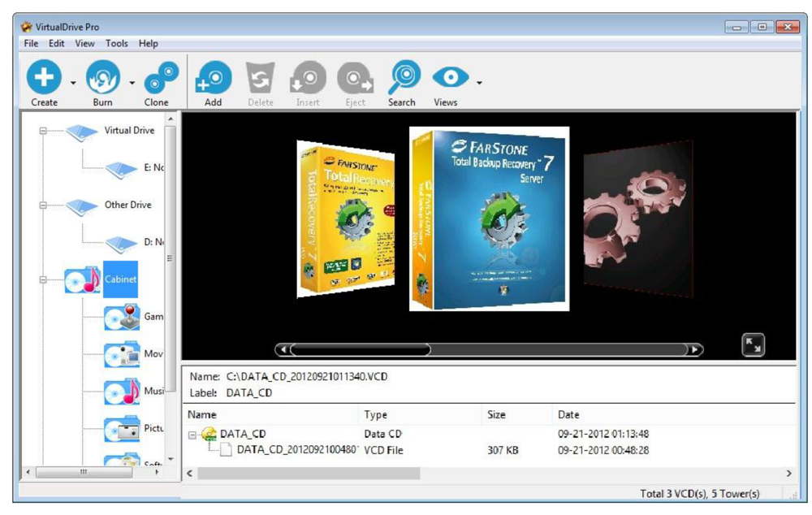Open the Create dropdown arrow
The width and height of the screenshot is (812, 515).
[x=73, y=82]
